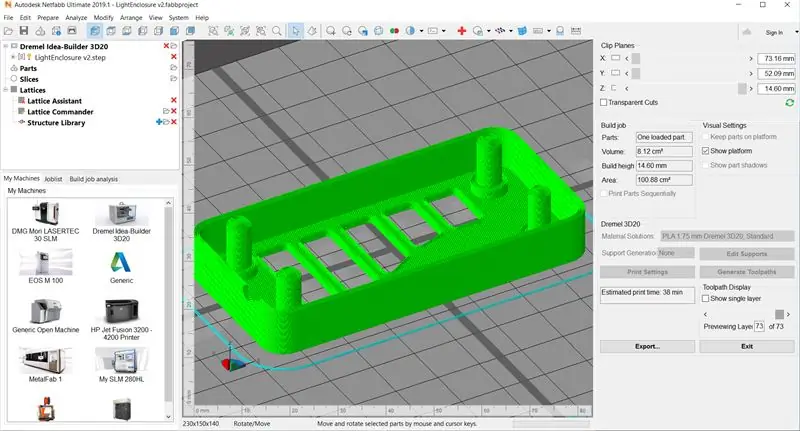Viewport: 800px width, 431px height.
Task: Select the My SLM 280HL machine
Action: tap(121, 365)
